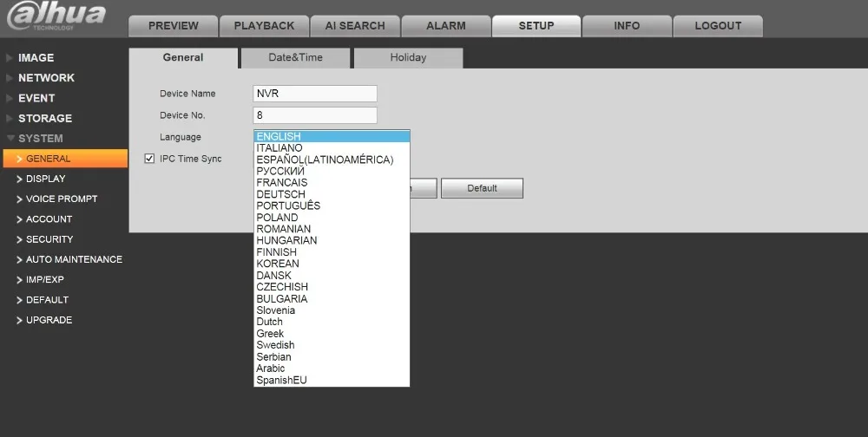Collapse the SYSTEM section
This screenshot has height=437, width=868.
pos(41,139)
